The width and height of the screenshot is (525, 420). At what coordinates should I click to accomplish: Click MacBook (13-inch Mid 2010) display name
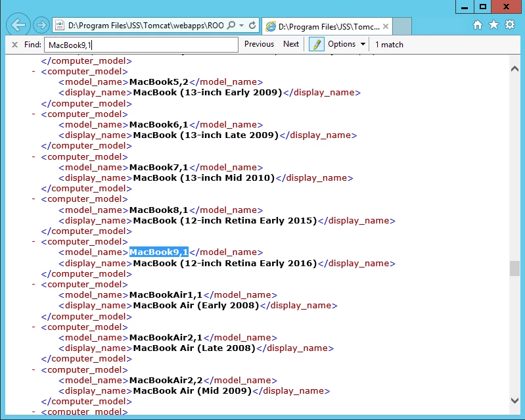pos(204,178)
